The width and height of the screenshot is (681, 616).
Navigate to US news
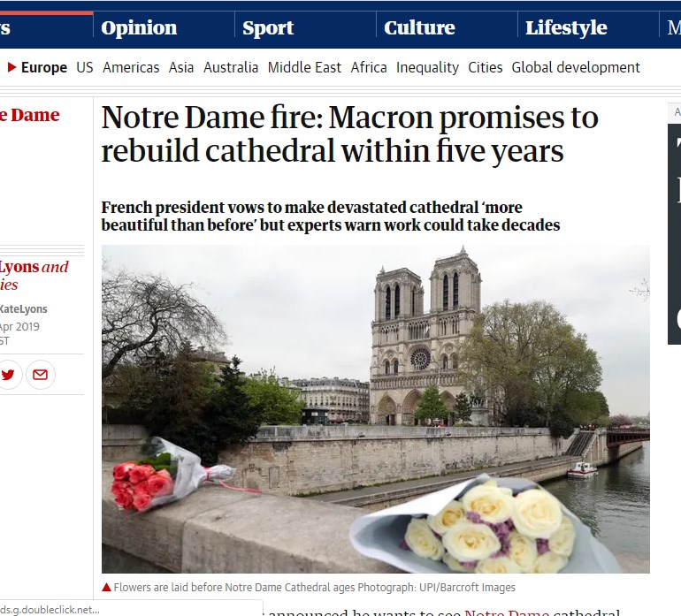[x=85, y=67]
